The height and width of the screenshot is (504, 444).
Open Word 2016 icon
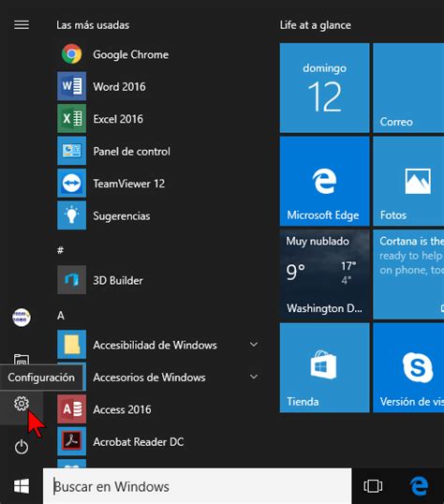[72, 86]
